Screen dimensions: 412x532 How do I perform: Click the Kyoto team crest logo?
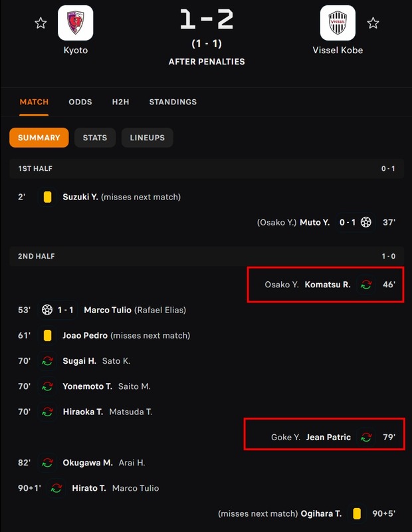pos(75,23)
